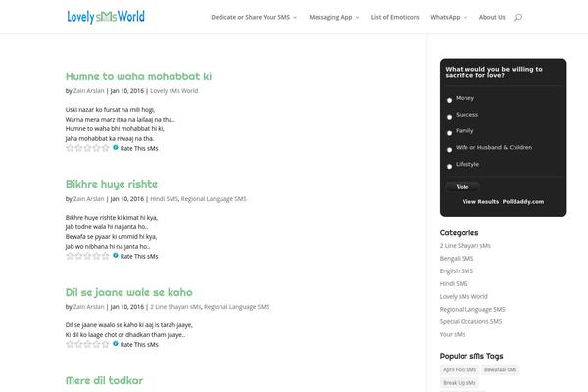Screen dimensions: 588x392
Task: Open Regional Language SMS category in sidebar
Action: pyautogui.click(x=472, y=310)
